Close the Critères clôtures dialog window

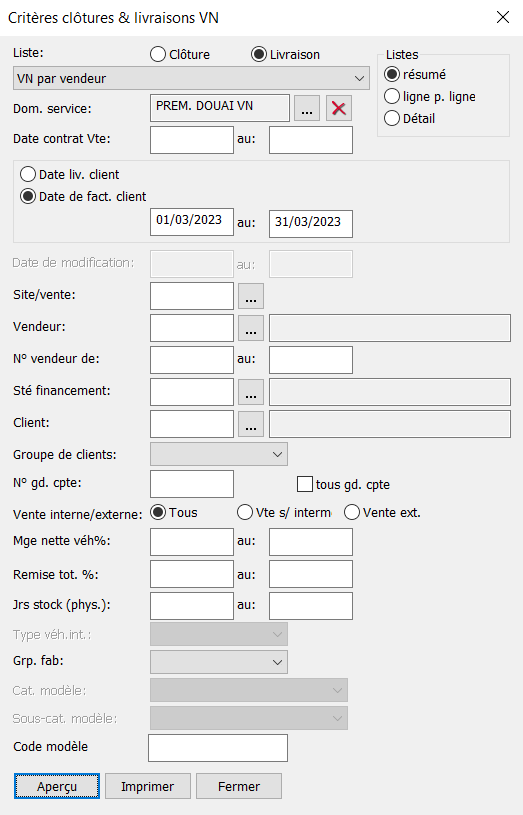pos(503,17)
